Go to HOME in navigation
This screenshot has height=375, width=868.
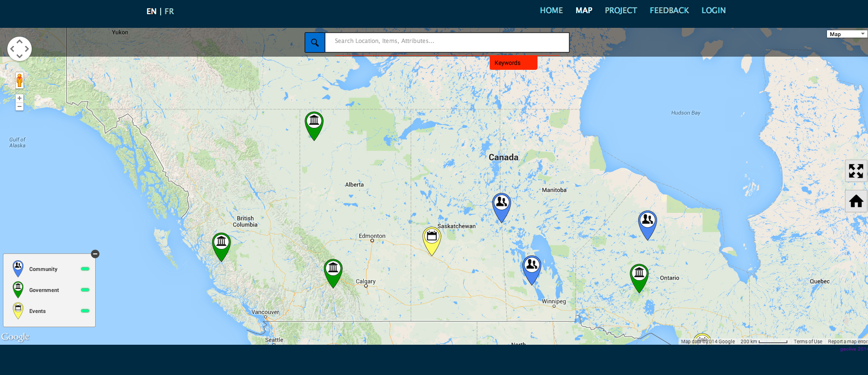pyautogui.click(x=551, y=10)
